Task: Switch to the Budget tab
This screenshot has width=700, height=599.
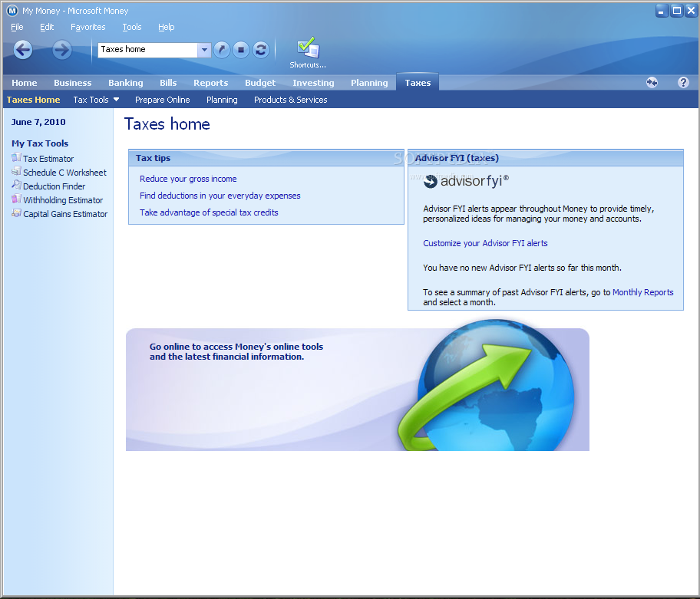Action: click(x=260, y=83)
